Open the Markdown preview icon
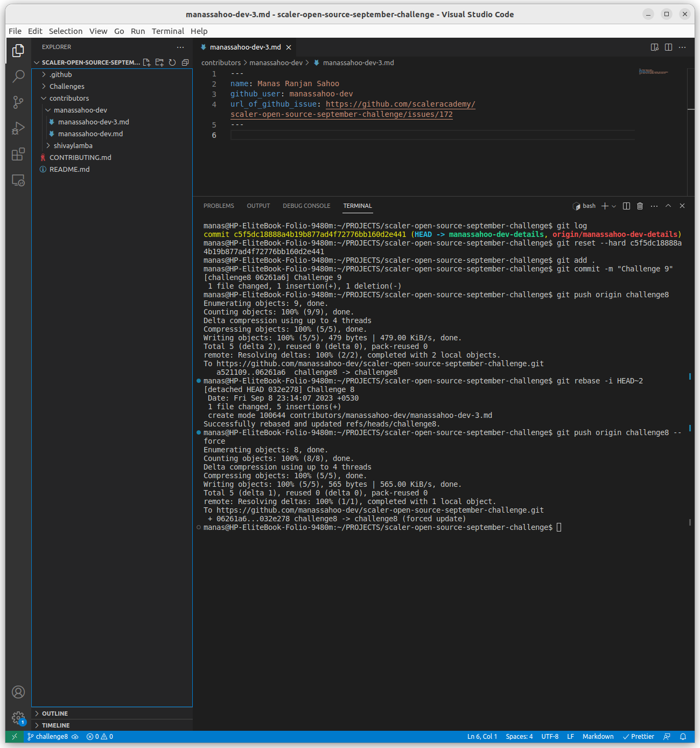This screenshot has width=700, height=748. (655, 47)
